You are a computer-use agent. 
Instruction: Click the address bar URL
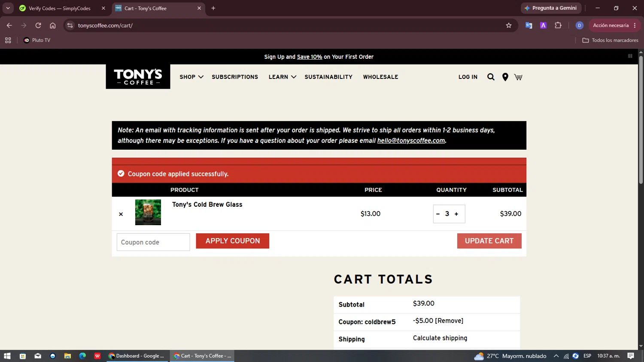coord(105,25)
